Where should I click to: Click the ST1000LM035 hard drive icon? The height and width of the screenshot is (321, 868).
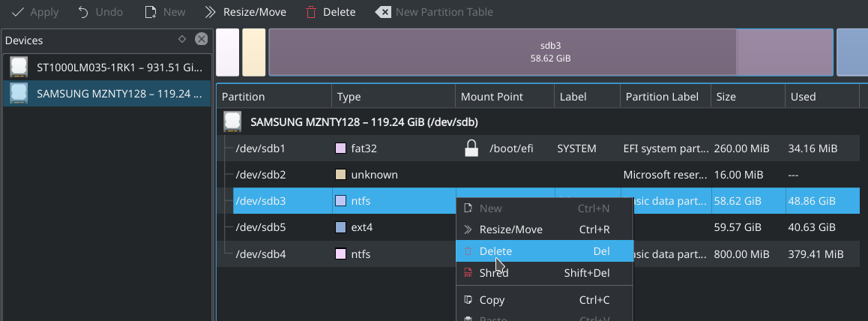tap(19, 67)
